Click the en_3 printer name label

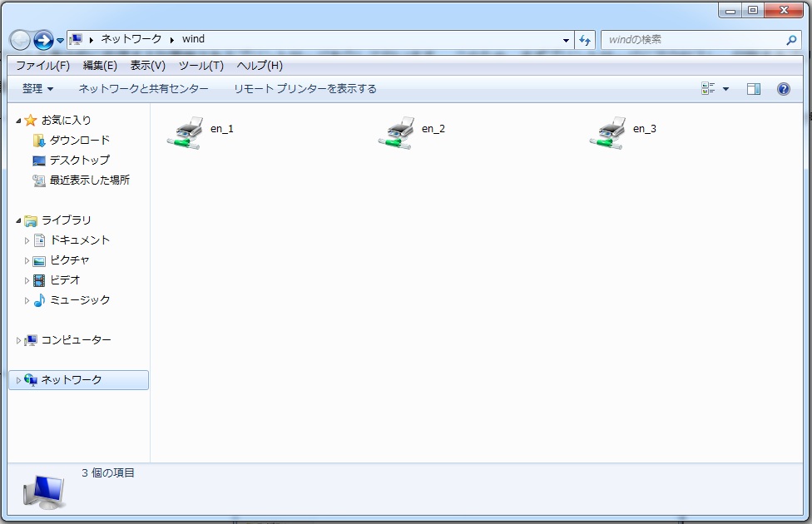point(644,129)
